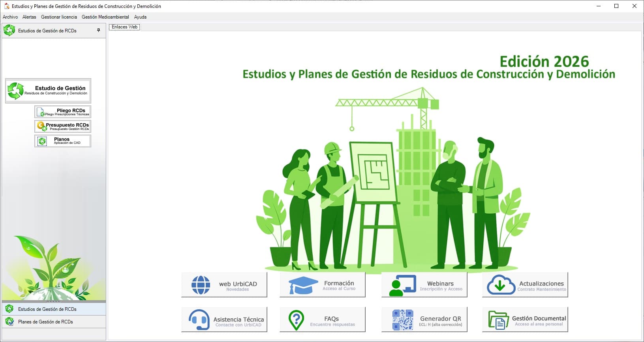
Task: Open Generador QR button
Action: click(x=424, y=319)
